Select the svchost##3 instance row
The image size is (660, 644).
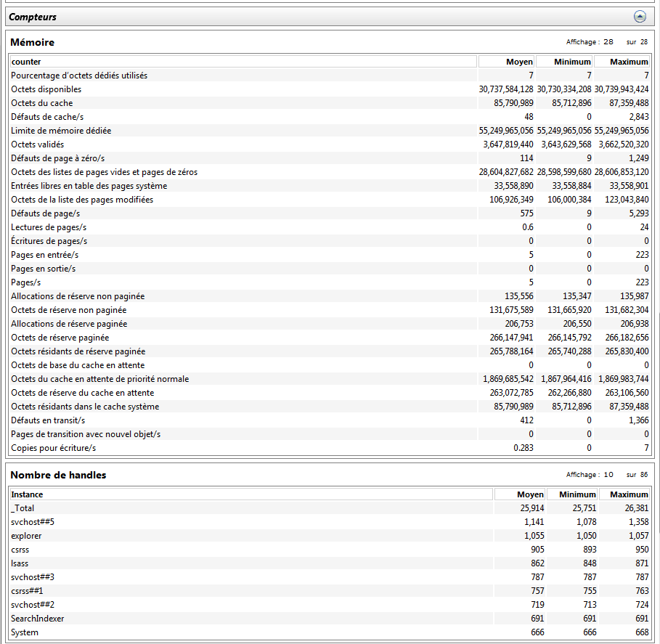click(x=330, y=577)
